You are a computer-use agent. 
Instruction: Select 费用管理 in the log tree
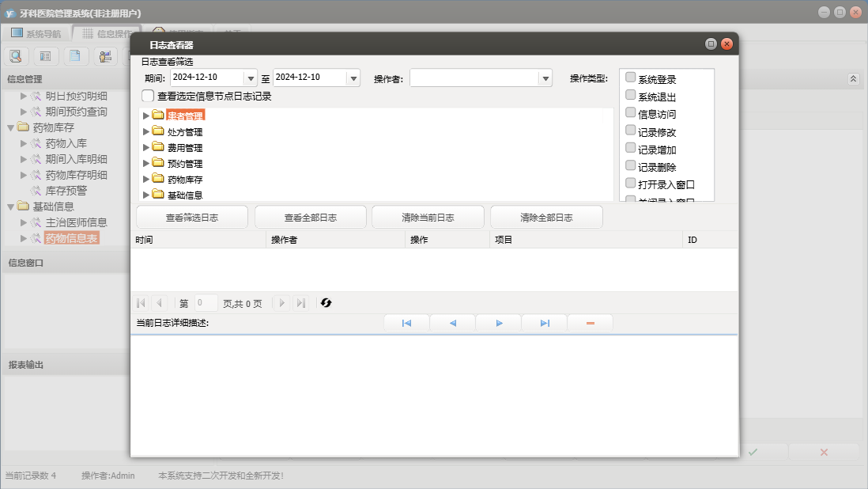point(185,148)
